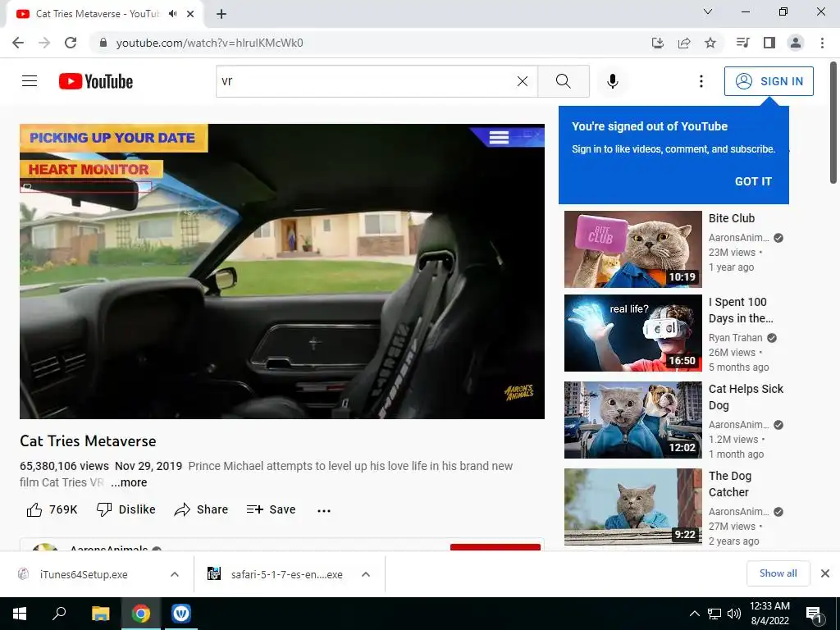Open File Explorer from taskbar
The image size is (840, 630).
(x=100, y=614)
